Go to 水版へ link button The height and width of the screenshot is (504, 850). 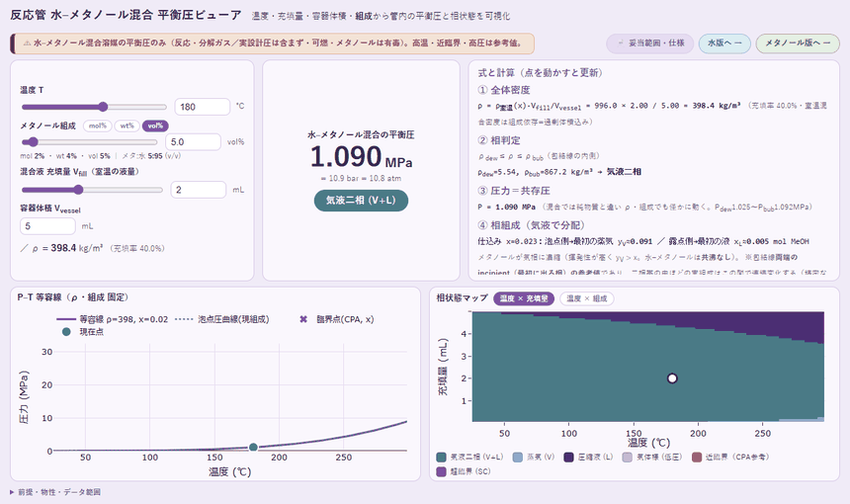pos(724,43)
